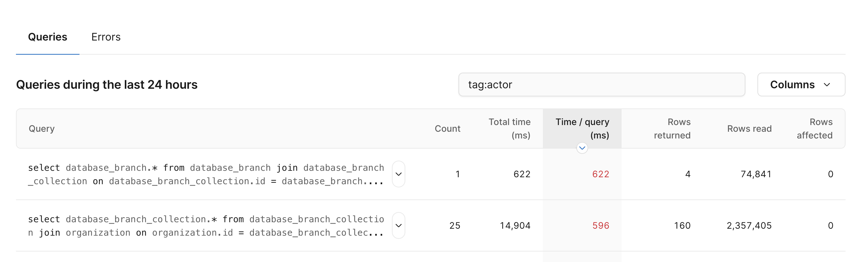The height and width of the screenshot is (262, 868).
Task: Expand the first database_branch query row
Action: (x=399, y=174)
